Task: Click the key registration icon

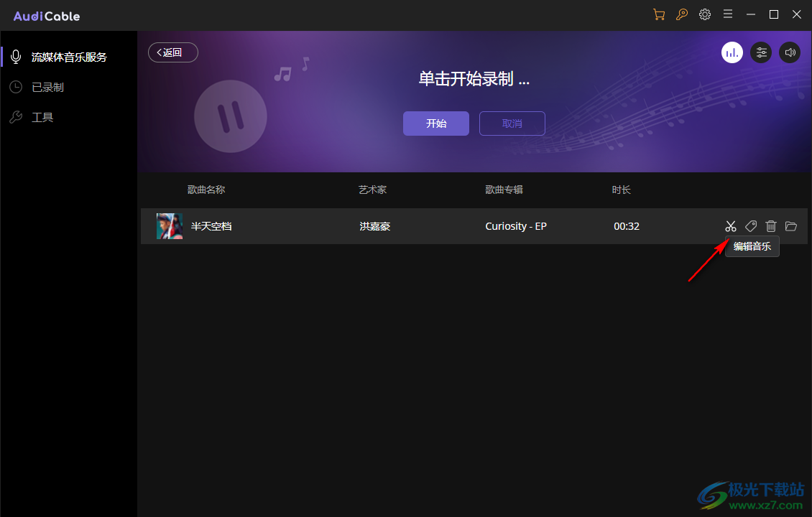Action: click(x=681, y=14)
